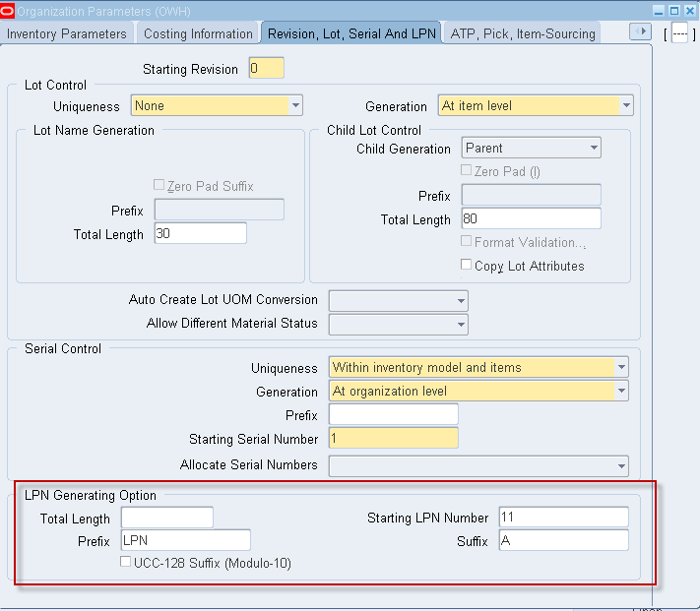Click the Starting LPN Number label
The image size is (700, 611).
click(x=427, y=518)
